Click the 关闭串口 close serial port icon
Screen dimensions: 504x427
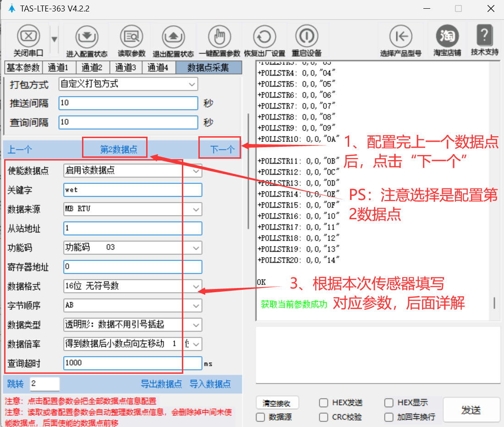[x=28, y=36]
